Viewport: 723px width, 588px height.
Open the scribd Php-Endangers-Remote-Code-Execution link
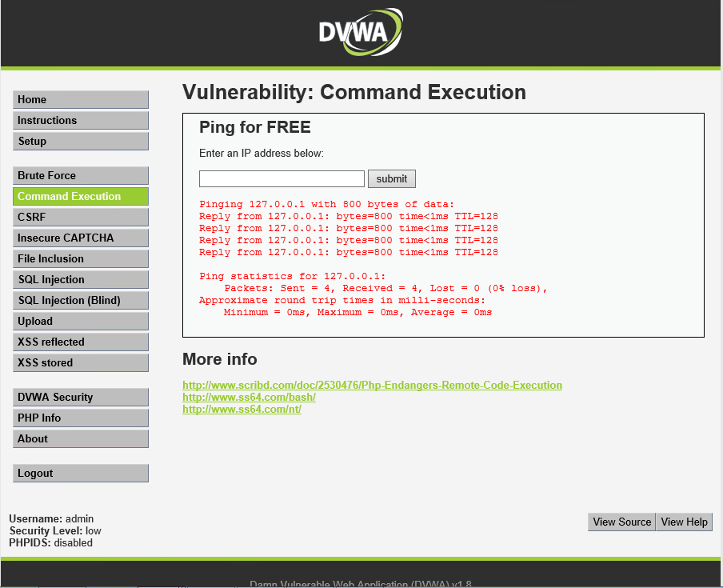pos(372,385)
